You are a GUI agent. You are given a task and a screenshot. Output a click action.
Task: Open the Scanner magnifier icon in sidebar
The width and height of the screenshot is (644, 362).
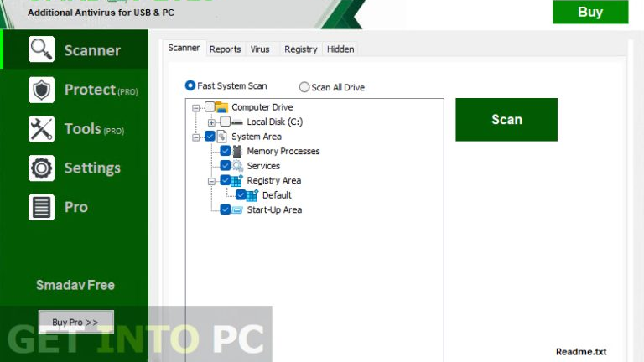coord(41,49)
